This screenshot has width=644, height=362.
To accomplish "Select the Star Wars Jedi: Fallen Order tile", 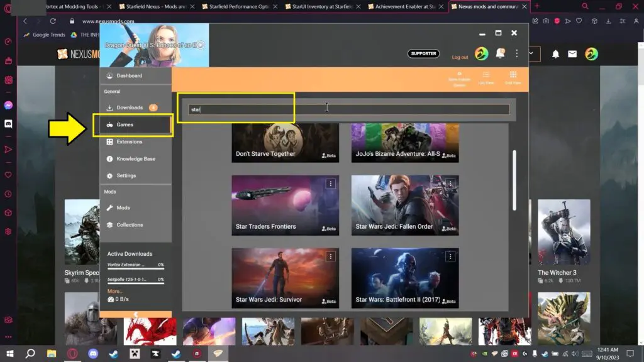I will (404, 206).
